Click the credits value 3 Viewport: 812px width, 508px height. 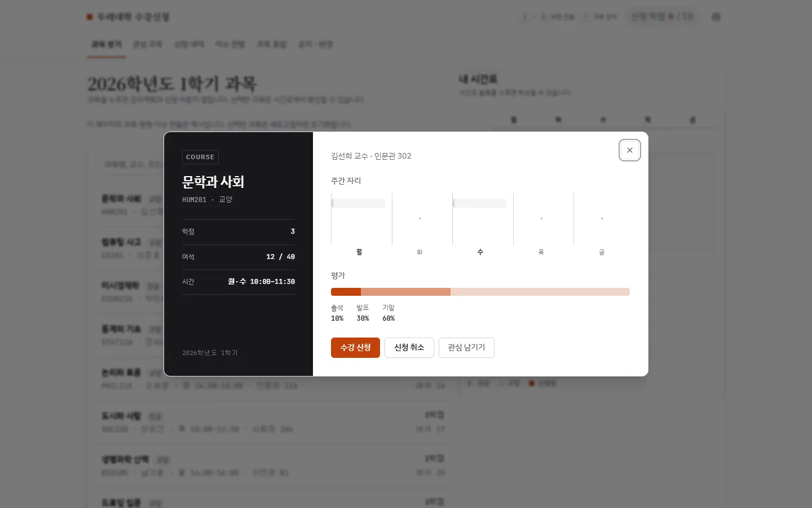pyautogui.click(x=293, y=231)
